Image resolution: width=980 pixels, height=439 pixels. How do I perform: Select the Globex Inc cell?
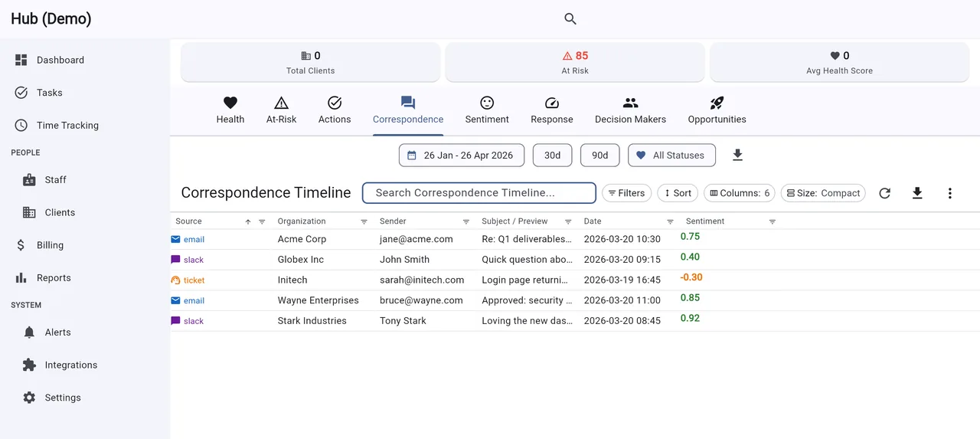301,260
